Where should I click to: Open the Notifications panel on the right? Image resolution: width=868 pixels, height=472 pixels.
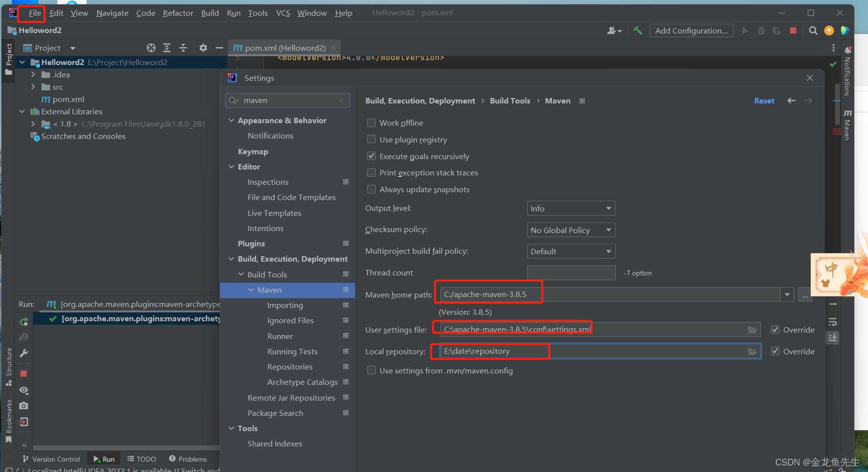point(847,79)
